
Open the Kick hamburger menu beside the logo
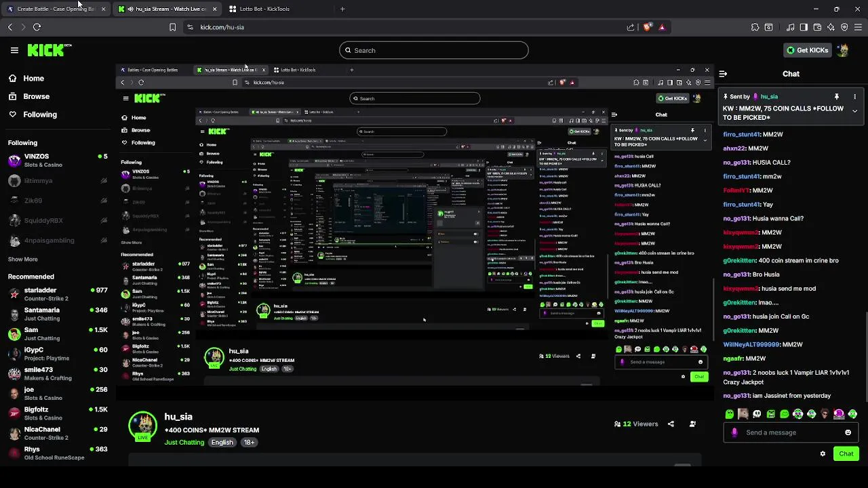(14, 50)
